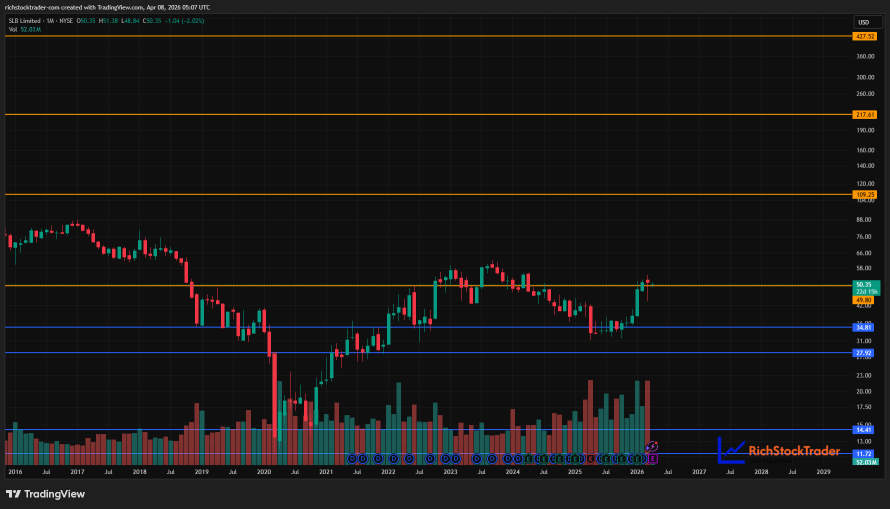Image resolution: width=890 pixels, height=509 pixels.
Task: Click the 190.00 price scale value
Action: click(x=865, y=130)
